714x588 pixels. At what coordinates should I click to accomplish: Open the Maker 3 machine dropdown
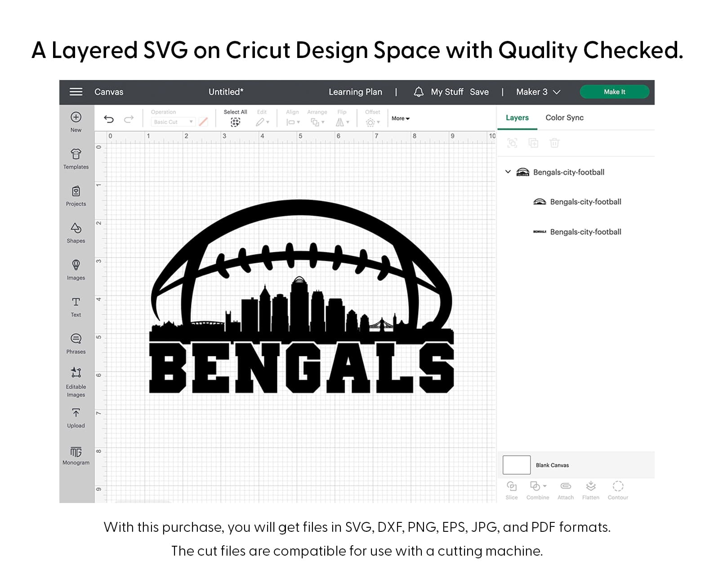(x=538, y=92)
